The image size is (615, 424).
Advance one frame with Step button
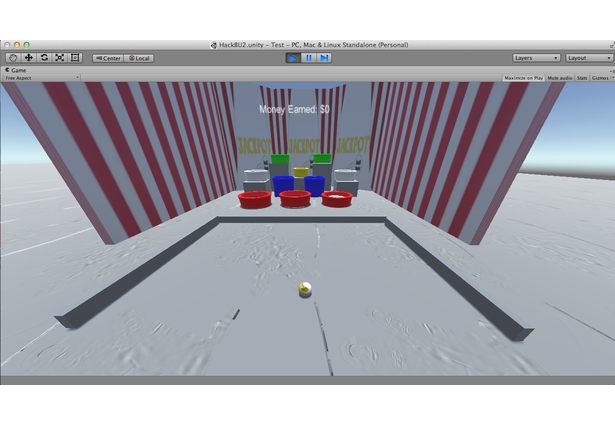324,58
